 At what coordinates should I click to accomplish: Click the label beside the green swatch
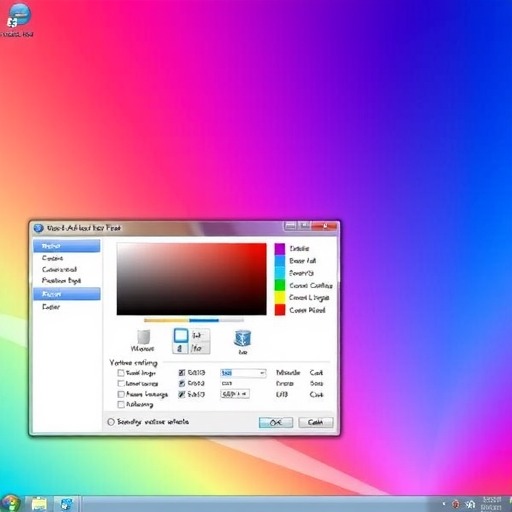point(311,286)
